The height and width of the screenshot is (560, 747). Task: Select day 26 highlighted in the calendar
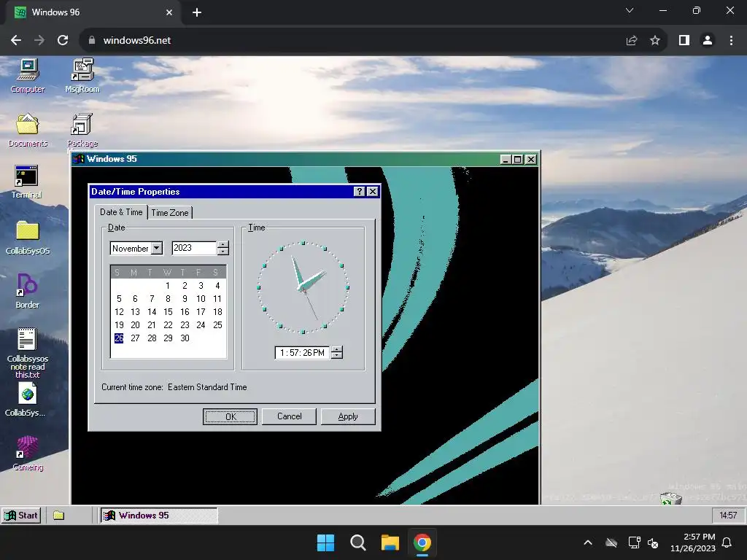[119, 338]
